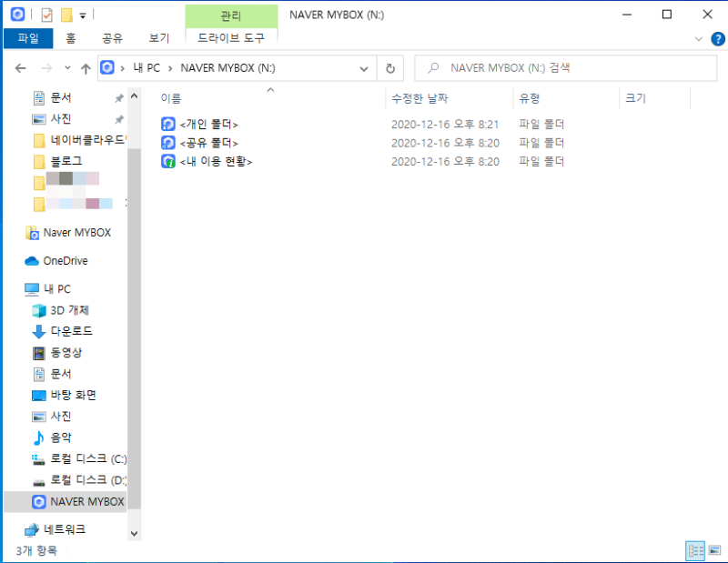The image size is (728, 563).
Task: Open the <공유 폴더> shared folder
Action: pyautogui.click(x=207, y=142)
